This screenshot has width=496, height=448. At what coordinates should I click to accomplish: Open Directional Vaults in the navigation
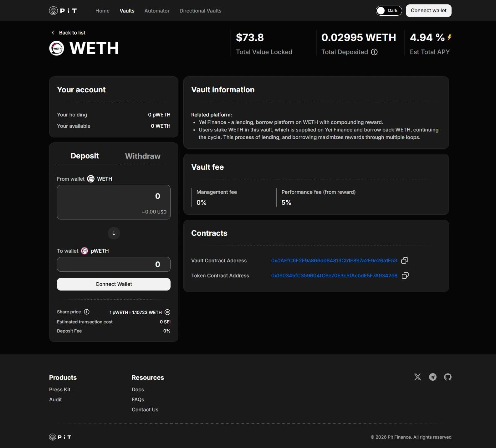[200, 11]
